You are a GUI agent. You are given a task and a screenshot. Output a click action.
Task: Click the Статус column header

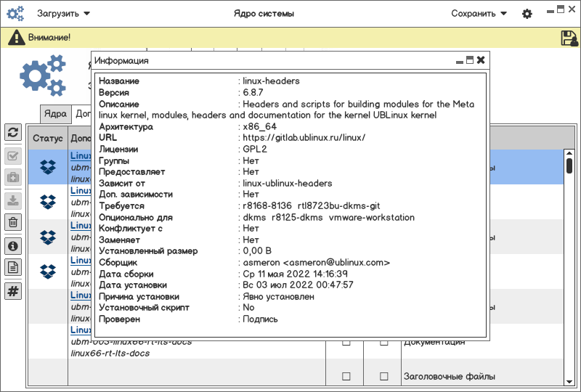(x=48, y=138)
